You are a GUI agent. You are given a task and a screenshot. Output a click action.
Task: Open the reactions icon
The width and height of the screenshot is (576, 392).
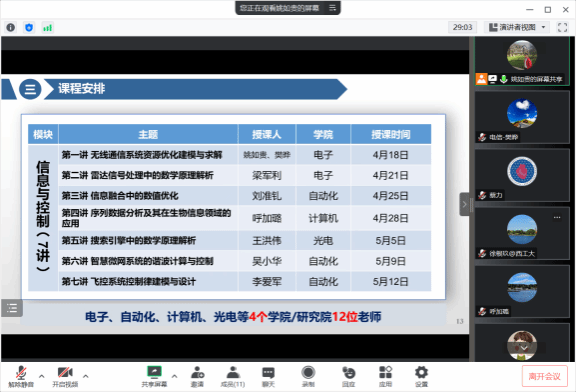(x=348, y=376)
